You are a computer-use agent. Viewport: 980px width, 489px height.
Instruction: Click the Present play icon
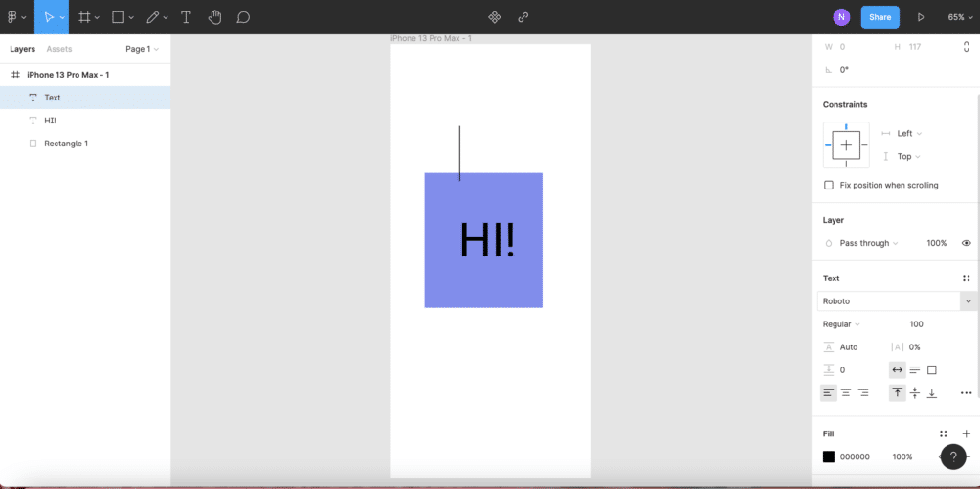pyautogui.click(x=921, y=17)
